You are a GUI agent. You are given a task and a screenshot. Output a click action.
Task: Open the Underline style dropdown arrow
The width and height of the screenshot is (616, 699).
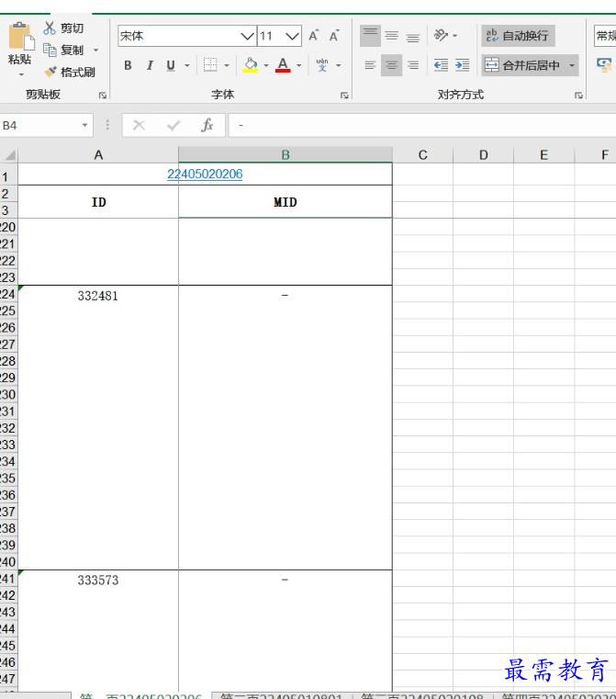click(x=187, y=65)
